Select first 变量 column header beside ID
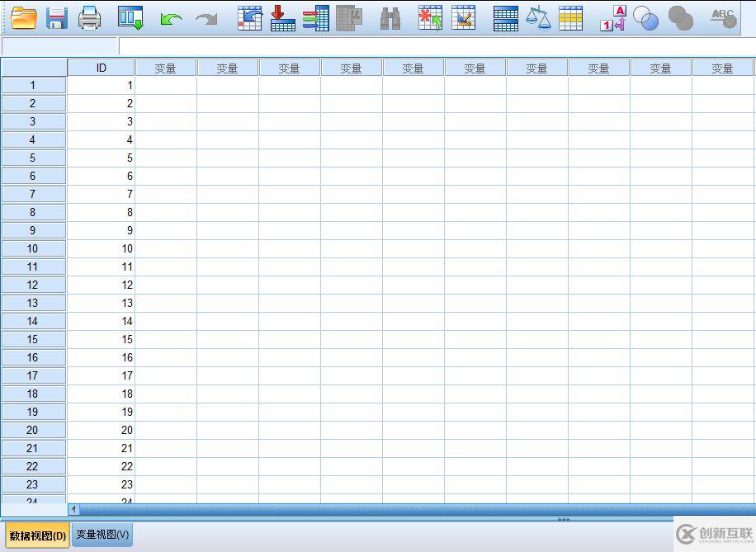 tap(166, 68)
